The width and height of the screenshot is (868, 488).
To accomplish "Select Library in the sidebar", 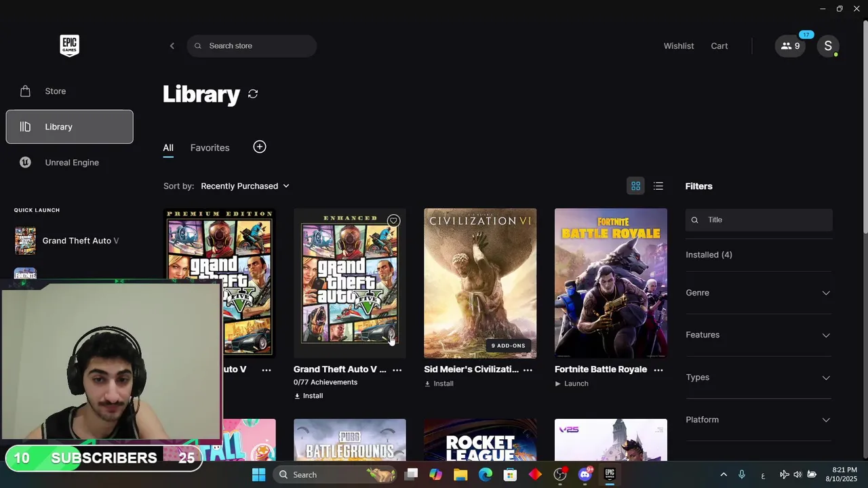I will point(69,127).
